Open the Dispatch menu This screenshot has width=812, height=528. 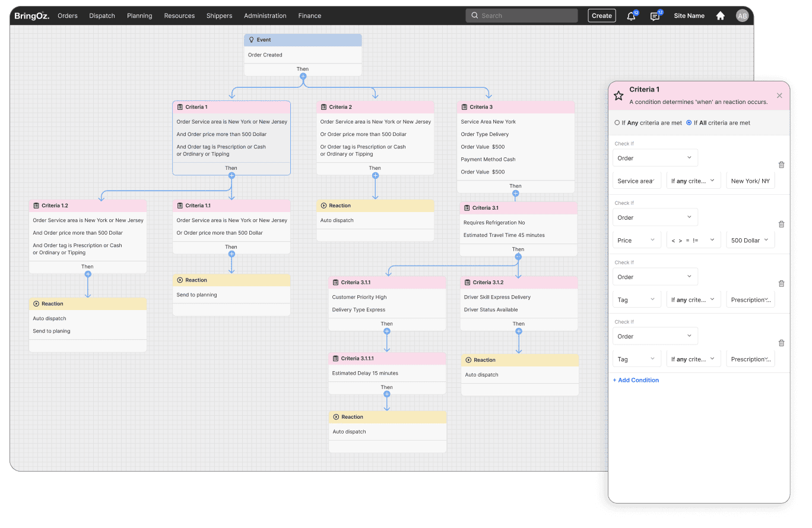[102, 16]
